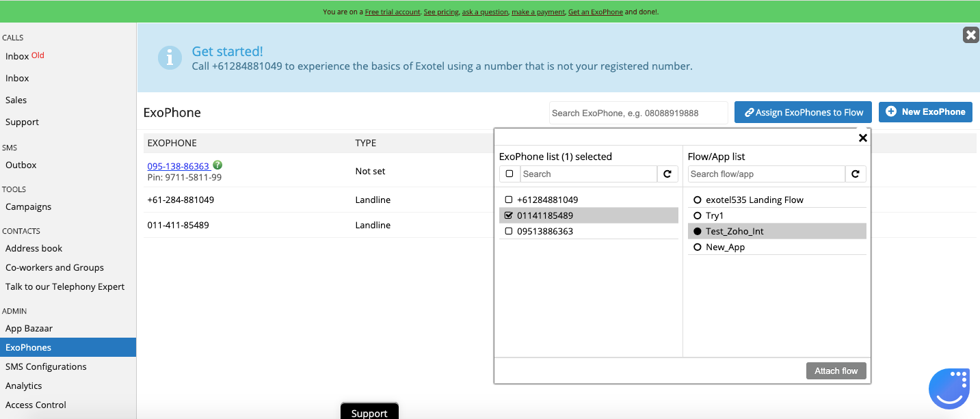
Task: Click the New ExoPhone button
Action: point(925,111)
